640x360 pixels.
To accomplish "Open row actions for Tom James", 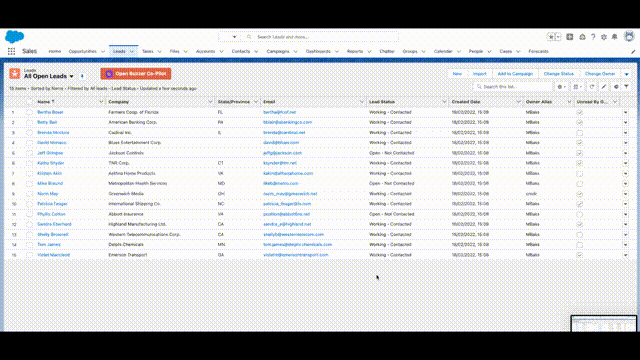I will point(625,245).
